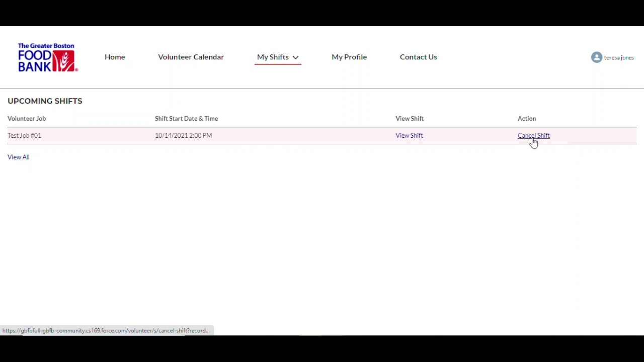
Task: Click the View Shift link for Test Job #01
Action: pos(409,136)
